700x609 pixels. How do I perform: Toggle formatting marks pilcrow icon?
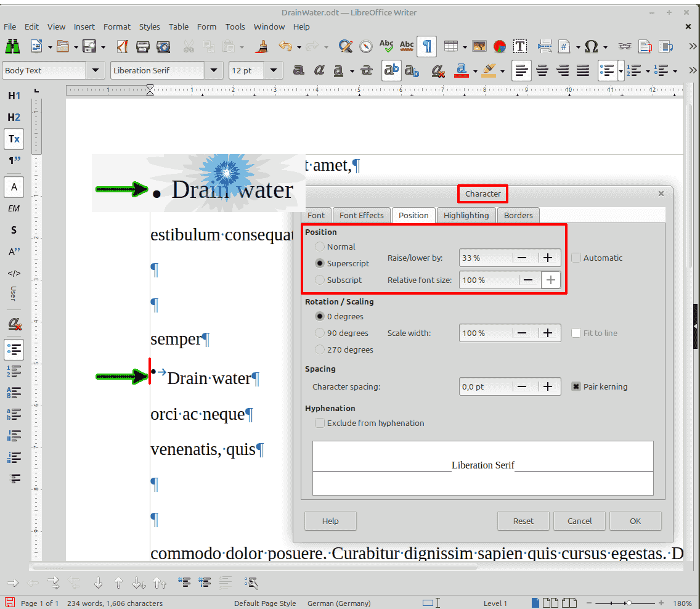point(426,46)
